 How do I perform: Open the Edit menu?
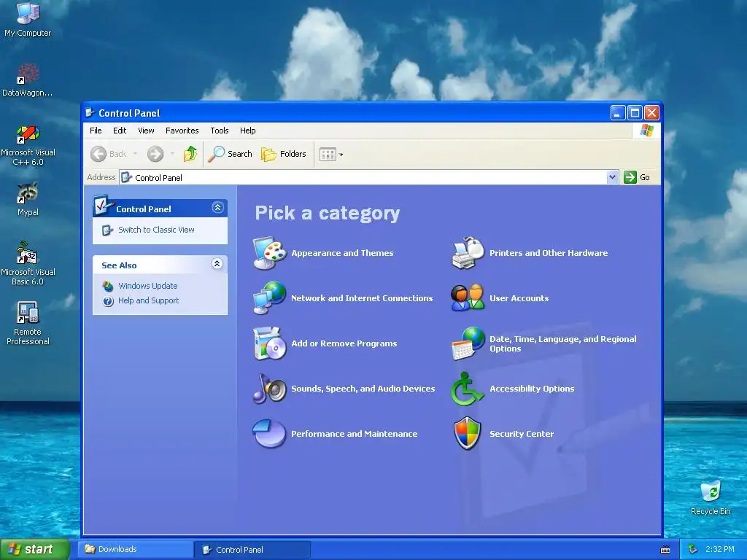point(120,131)
